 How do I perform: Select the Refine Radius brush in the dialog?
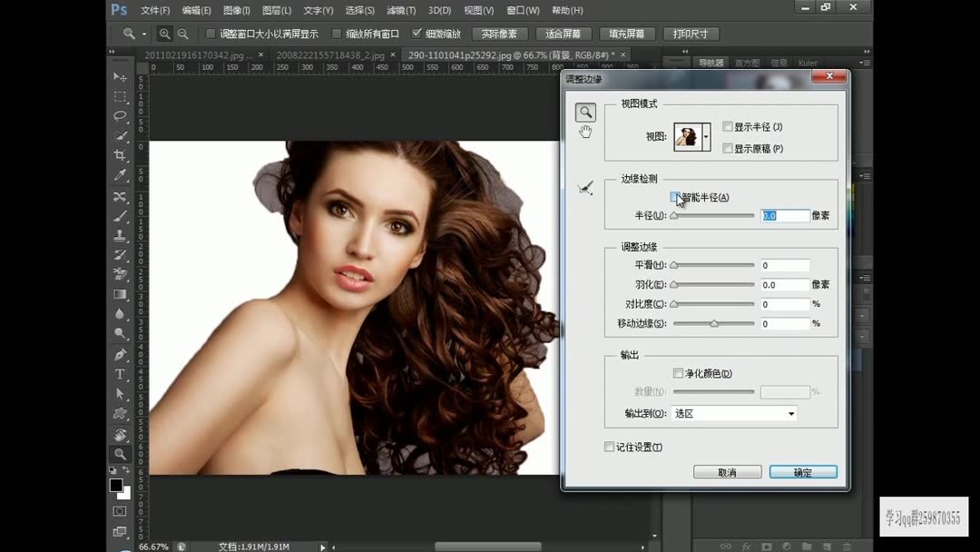click(x=585, y=189)
